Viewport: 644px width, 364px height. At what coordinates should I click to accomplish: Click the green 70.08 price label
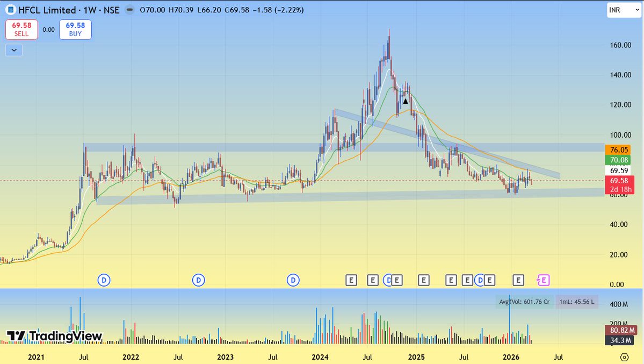[619, 160]
